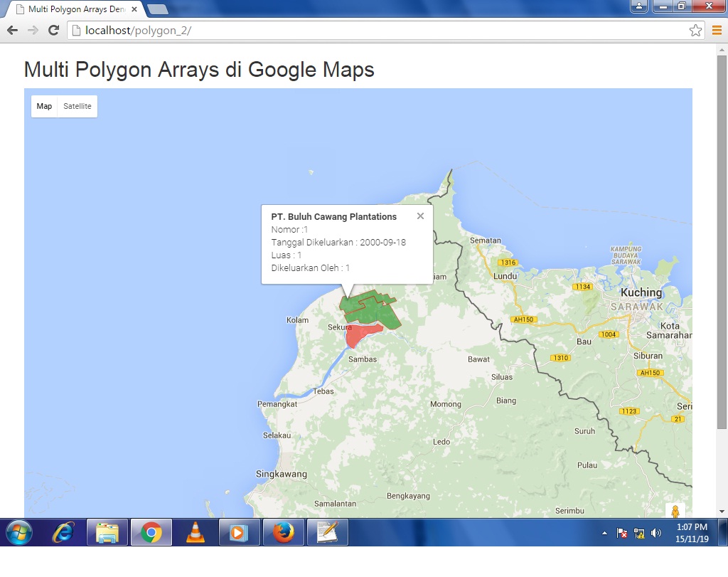Screen dimensions: 728x577
Task: Click the Singkawang map label
Action: click(282, 474)
